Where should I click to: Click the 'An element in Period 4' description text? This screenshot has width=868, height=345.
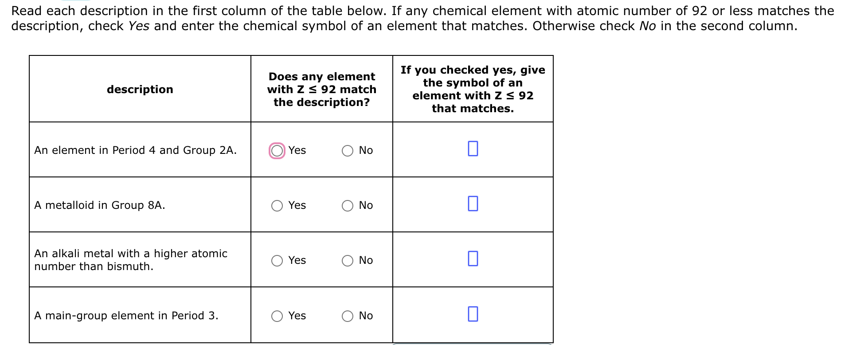[136, 150]
